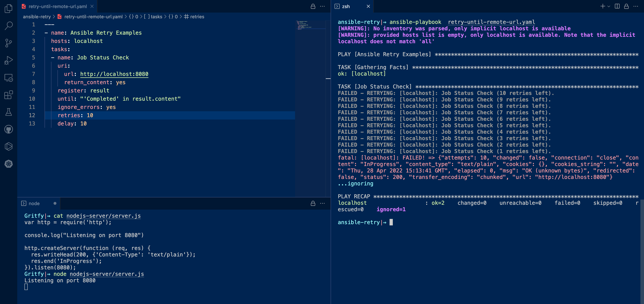
Task: Open the Run and Debug view
Action: pos(8,60)
